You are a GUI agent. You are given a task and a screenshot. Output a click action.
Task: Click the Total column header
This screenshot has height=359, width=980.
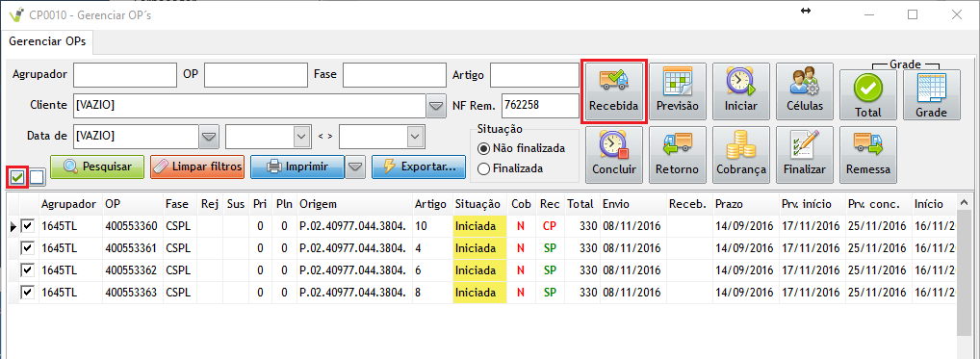pos(581,204)
